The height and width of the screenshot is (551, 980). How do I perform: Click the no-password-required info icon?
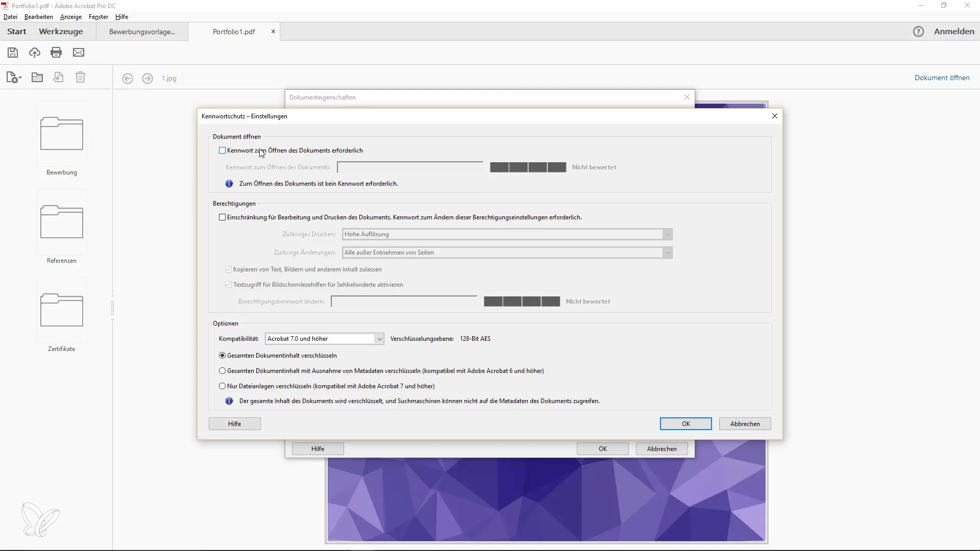point(229,184)
